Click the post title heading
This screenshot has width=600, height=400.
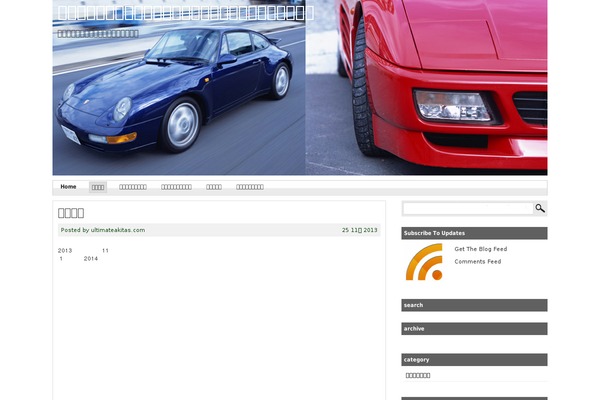coord(71,213)
